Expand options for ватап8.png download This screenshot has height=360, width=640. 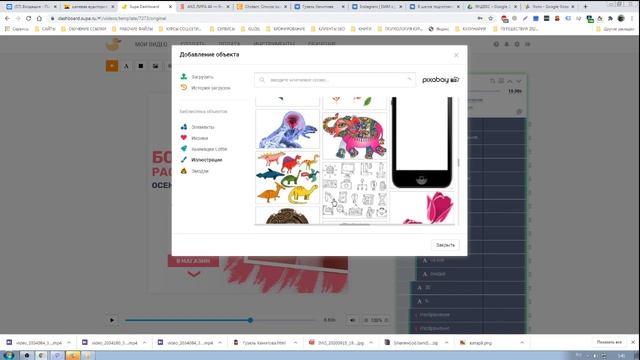[x=522, y=343]
